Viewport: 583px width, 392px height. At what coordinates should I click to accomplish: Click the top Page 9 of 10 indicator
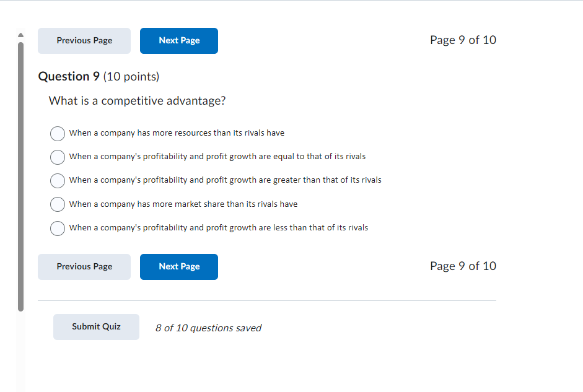click(463, 40)
